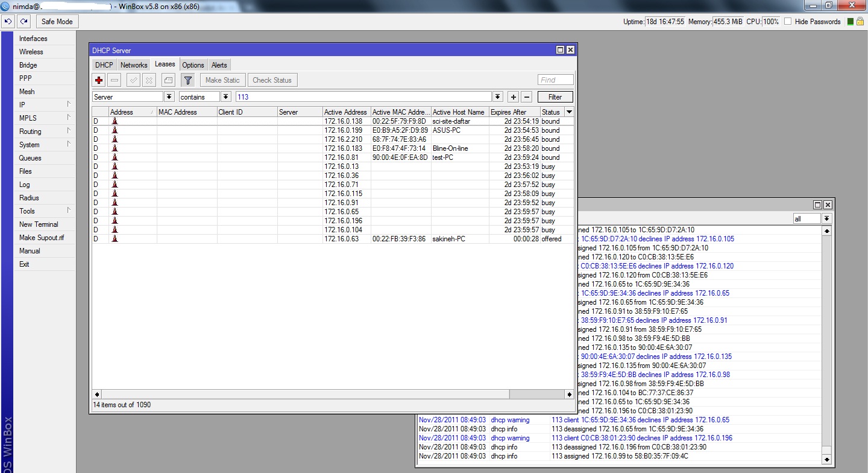The width and height of the screenshot is (868, 473).
Task: Click the red plus Add lease icon
Action: pyautogui.click(x=99, y=80)
